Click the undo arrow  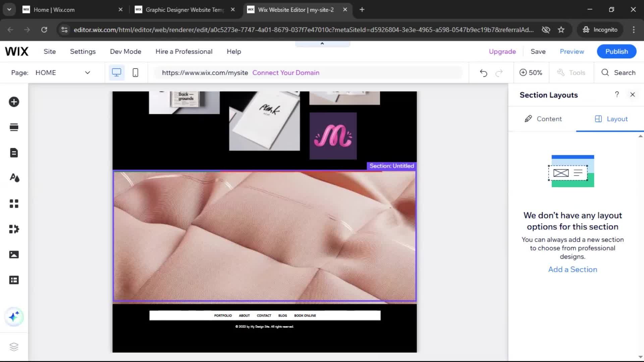click(x=483, y=73)
